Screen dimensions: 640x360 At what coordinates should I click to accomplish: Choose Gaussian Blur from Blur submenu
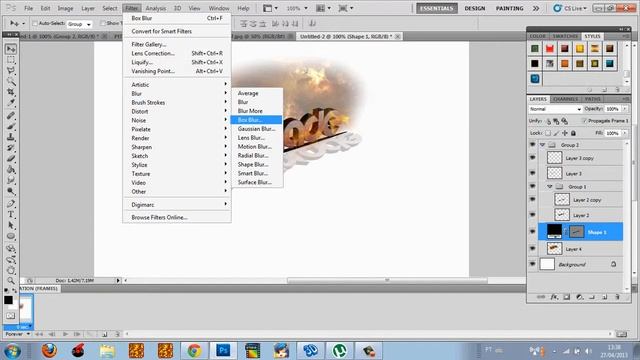click(256, 129)
